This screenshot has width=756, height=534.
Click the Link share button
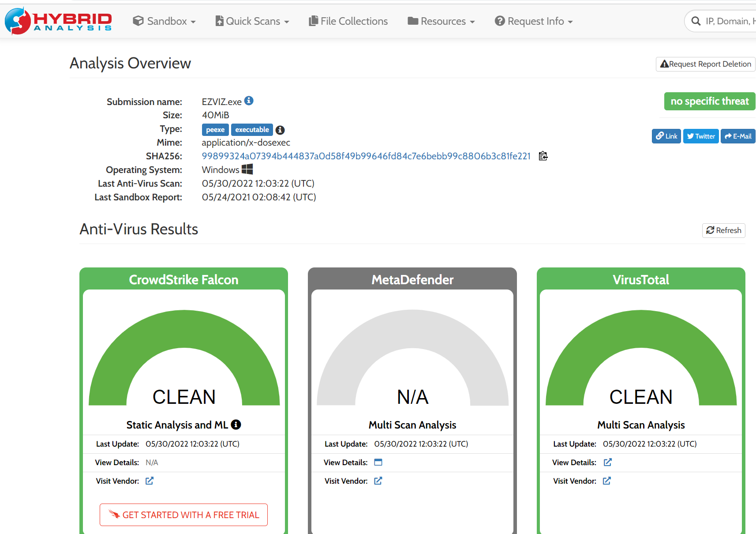click(666, 136)
